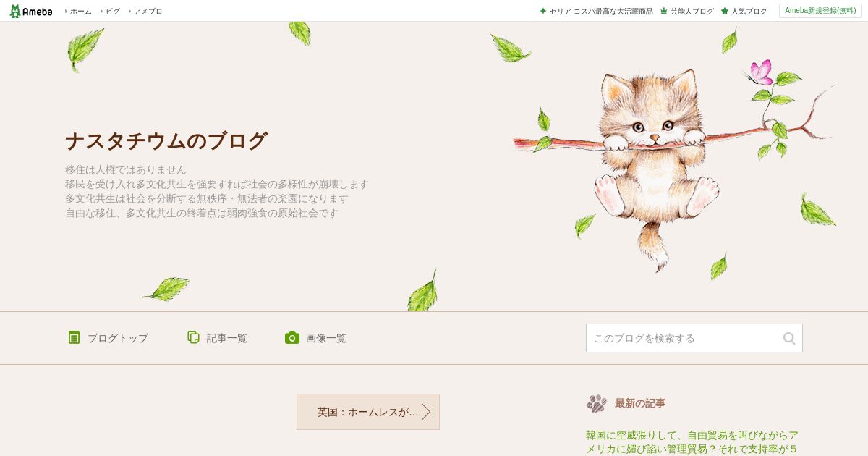Viewport: 868px width, 456px height.
Task: Click the paw icon beside 最新の記事
Action: point(597,403)
